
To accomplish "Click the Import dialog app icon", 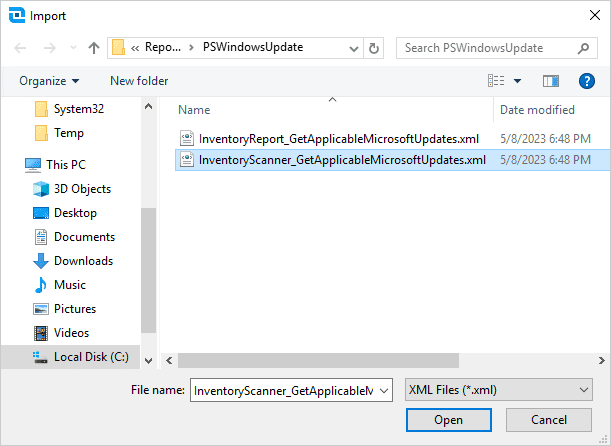I will pyautogui.click(x=17, y=16).
